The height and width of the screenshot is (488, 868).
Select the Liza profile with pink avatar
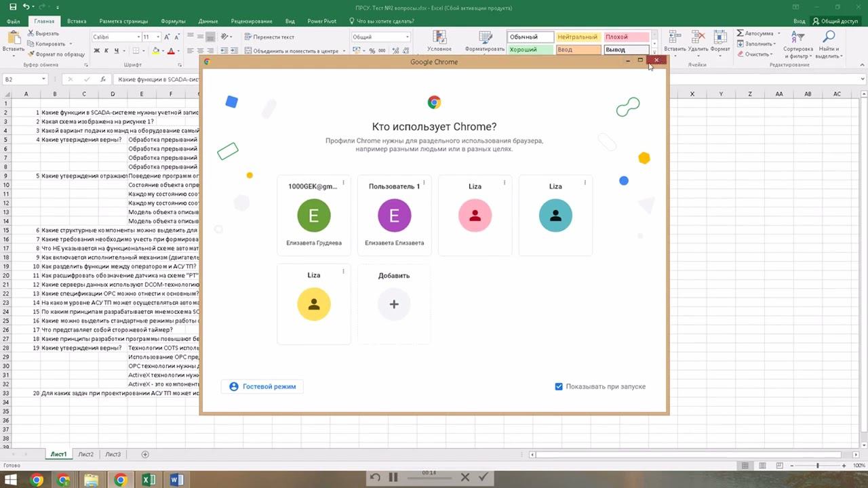click(475, 215)
